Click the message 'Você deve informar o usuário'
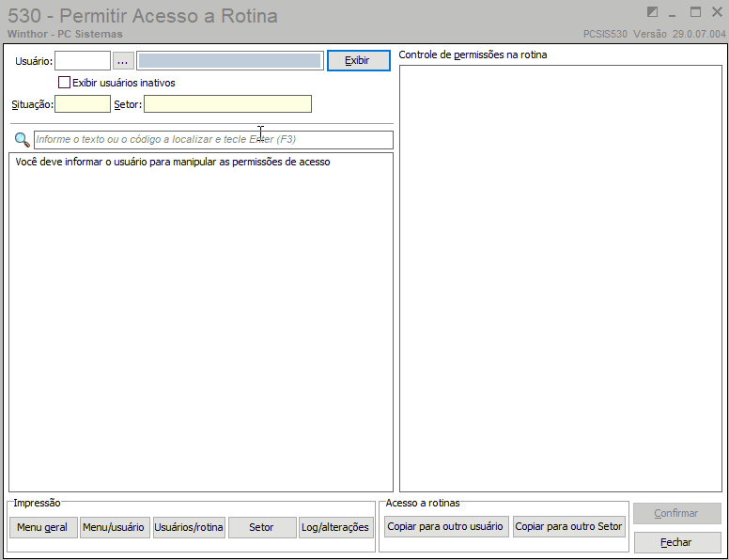Screen dimensions: 729x560 173,162
